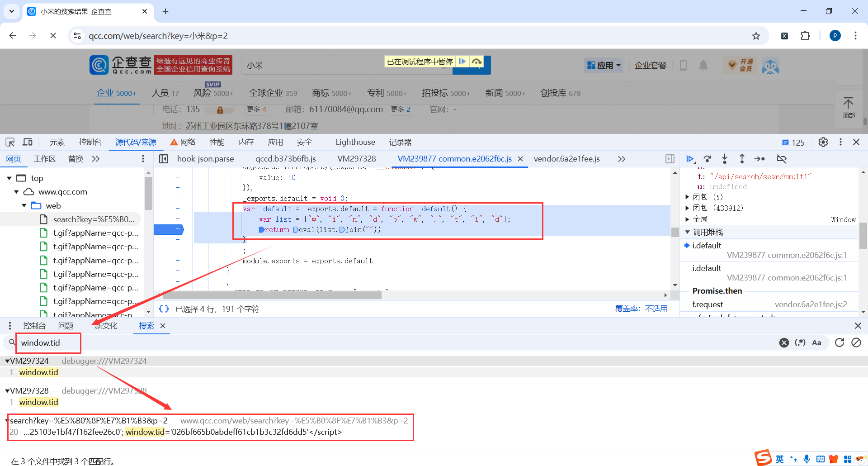Open DevTools settings gear
The height and width of the screenshot is (466, 868).
click(x=823, y=142)
